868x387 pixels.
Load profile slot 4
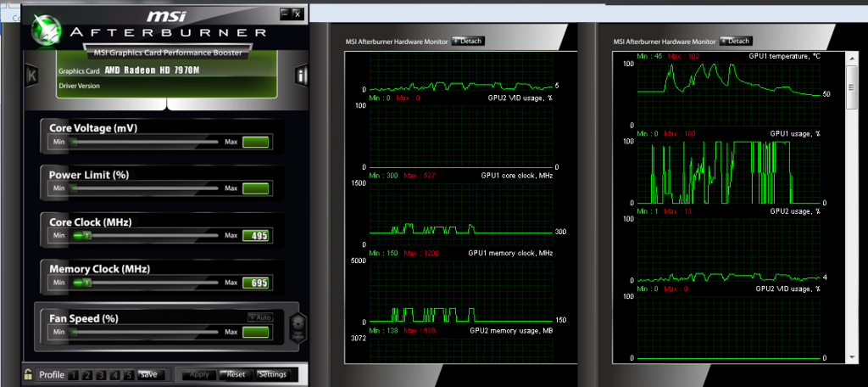point(114,375)
